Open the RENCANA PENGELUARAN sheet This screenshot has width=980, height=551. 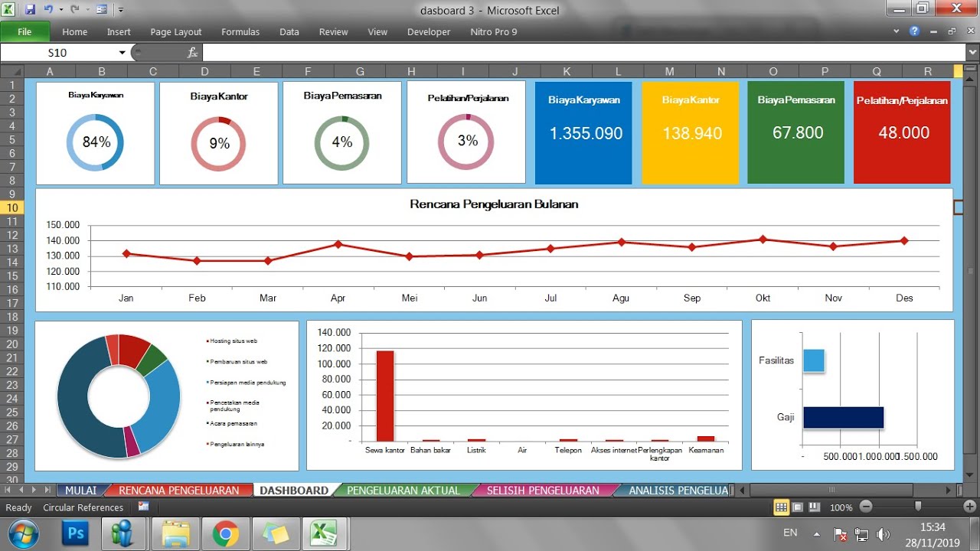tap(178, 491)
